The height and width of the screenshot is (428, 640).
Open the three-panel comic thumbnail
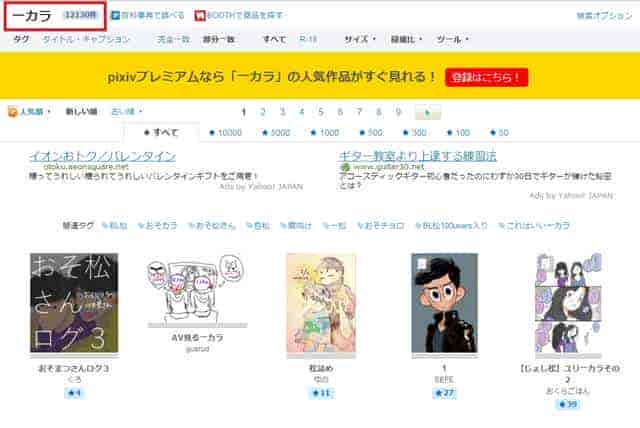click(x=568, y=303)
